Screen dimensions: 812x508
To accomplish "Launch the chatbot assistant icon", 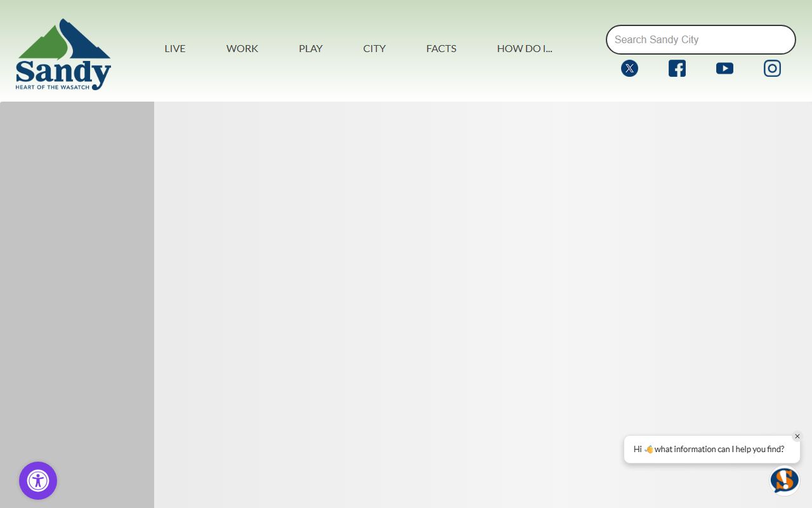I will pyautogui.click(x=784, y=480).
